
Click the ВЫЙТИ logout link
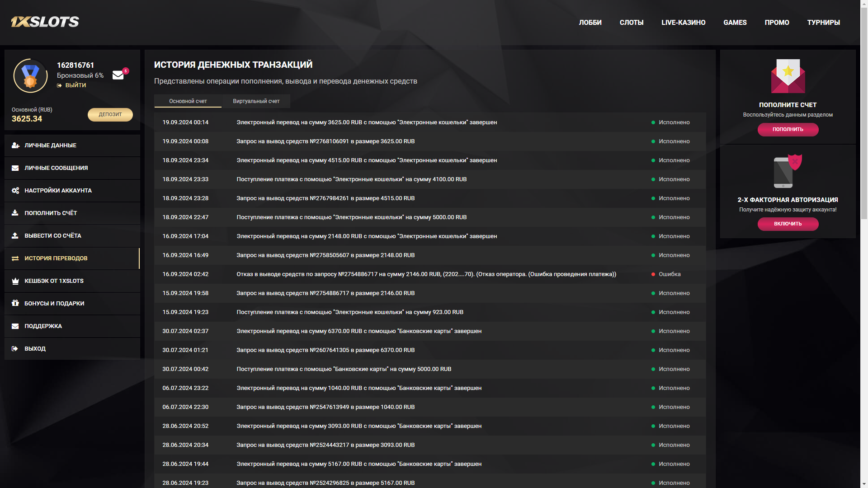coord(75,85)
